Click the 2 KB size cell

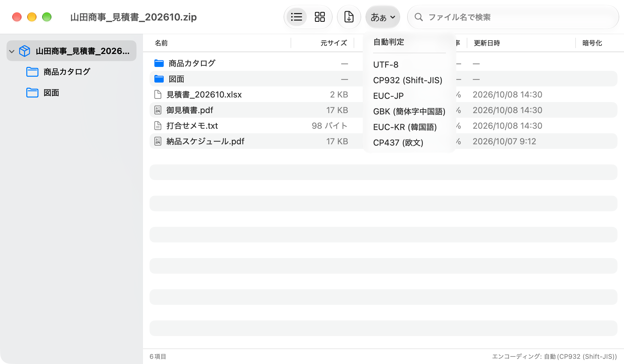coord(339,95)
